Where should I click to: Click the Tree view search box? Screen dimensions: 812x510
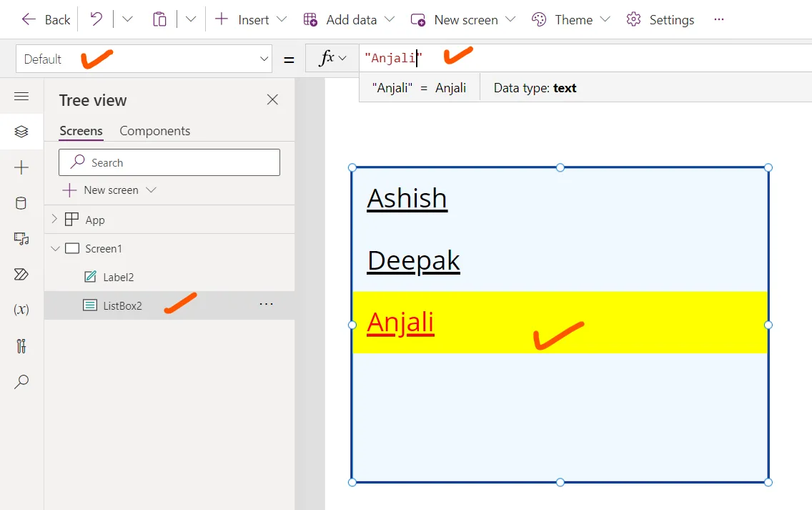tap(169, 162)
